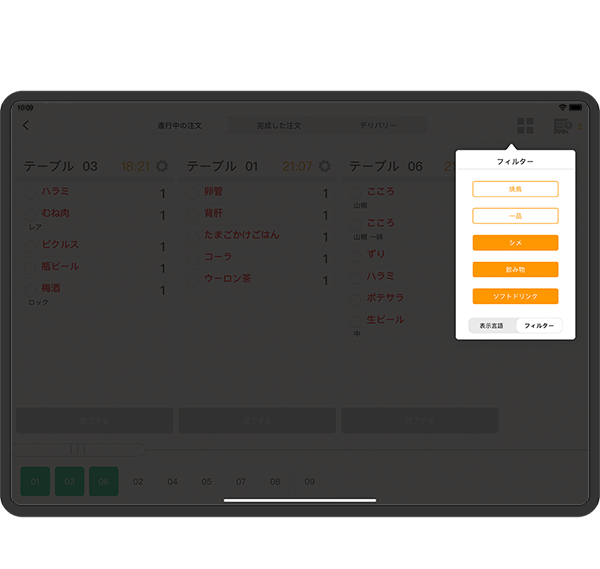The image size is (600, 569).
Task: Check ずり item circle
Action: [x=355, y=256]
